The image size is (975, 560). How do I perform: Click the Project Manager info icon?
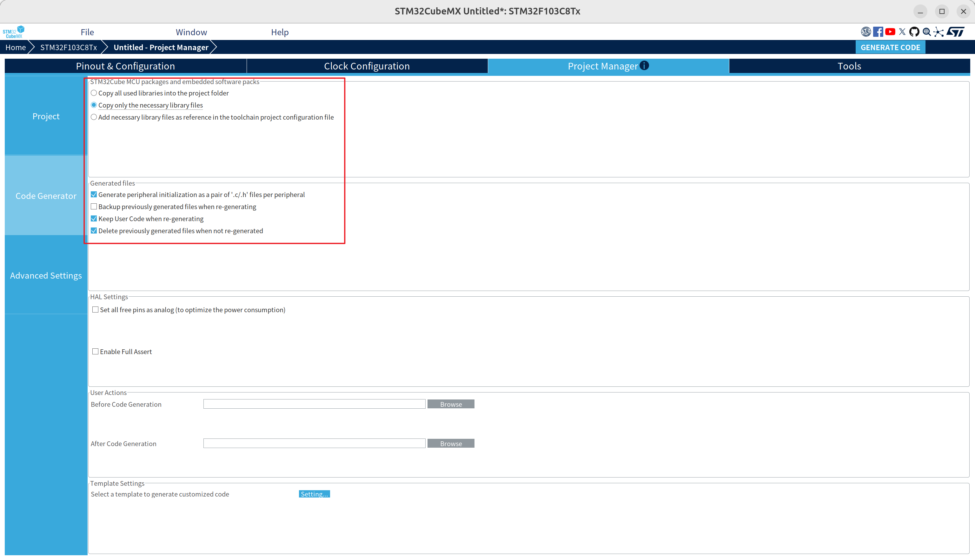pyautogui.click(x=644, y=65)
